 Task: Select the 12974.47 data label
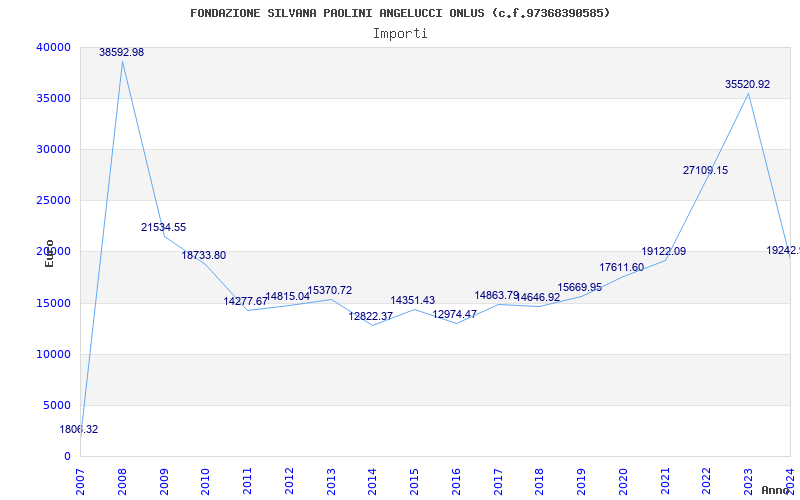pos(455,314)
